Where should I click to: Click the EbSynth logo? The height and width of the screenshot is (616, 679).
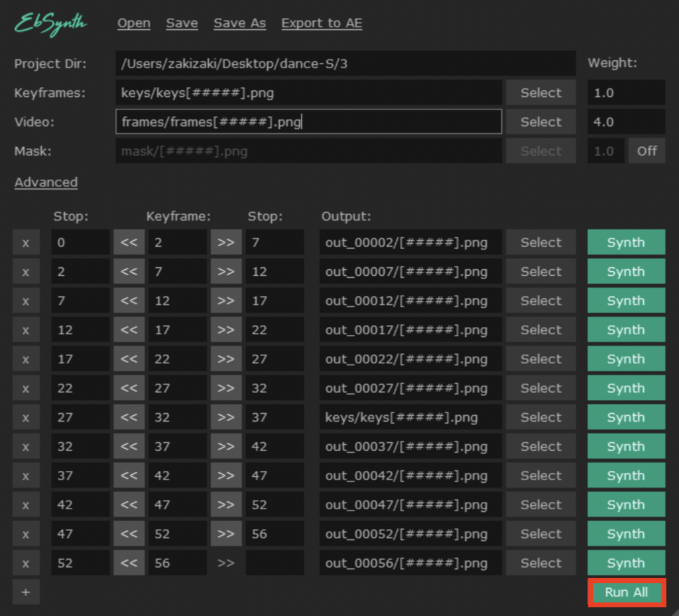51,24
